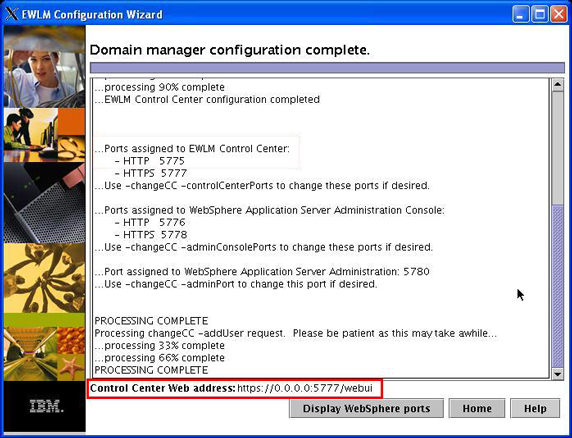Maximize the EWLM Configuration Wizard window
The width and height of the screenshot is (572, 438).
pyautogui.click(x=540, y=15)
